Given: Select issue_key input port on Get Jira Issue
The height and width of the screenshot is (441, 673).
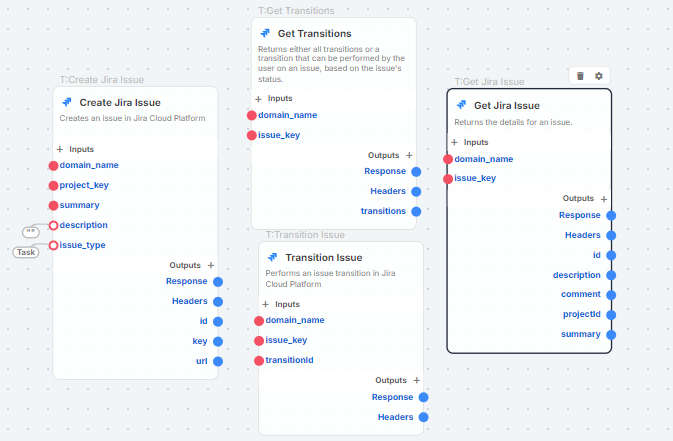Looking at the screenshot, I should tap(448, 179).
